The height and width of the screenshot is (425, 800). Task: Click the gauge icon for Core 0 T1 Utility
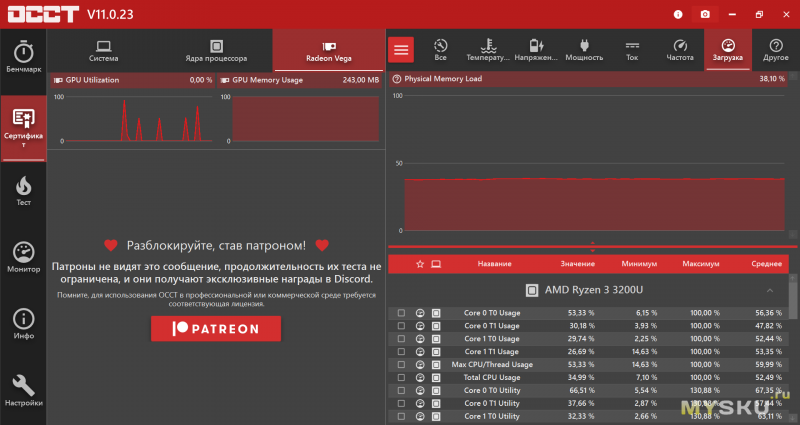pyautogui.click(x=420, y=403)
